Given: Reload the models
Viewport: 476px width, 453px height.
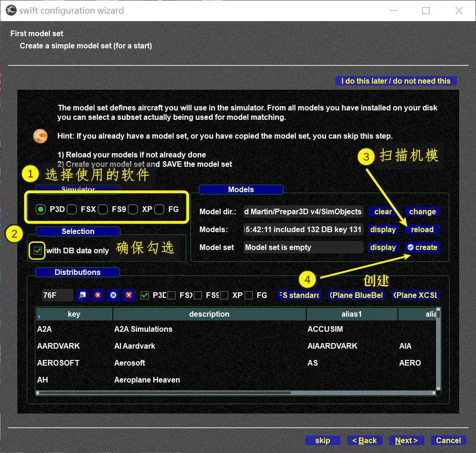Looking at the screenshot, I should [422, 229].
